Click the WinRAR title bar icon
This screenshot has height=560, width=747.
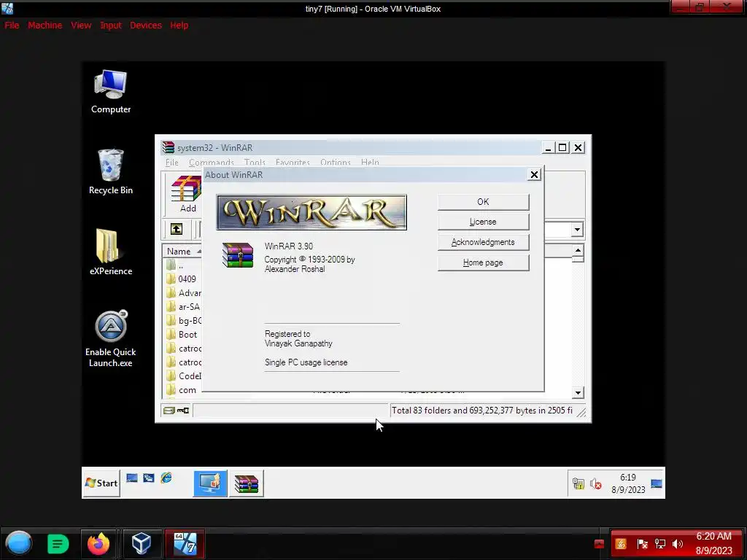[169, 147]
